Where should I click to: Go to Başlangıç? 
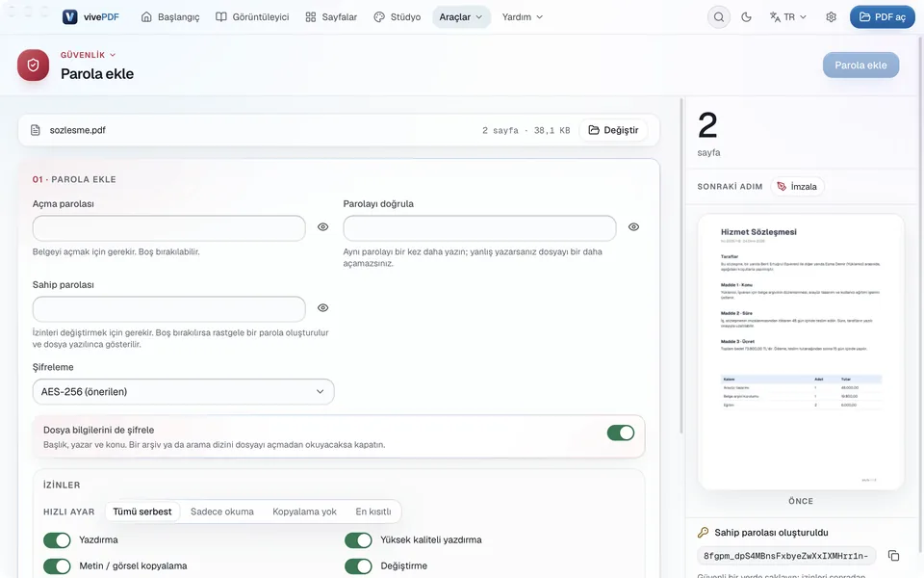(x=170, y=17)
